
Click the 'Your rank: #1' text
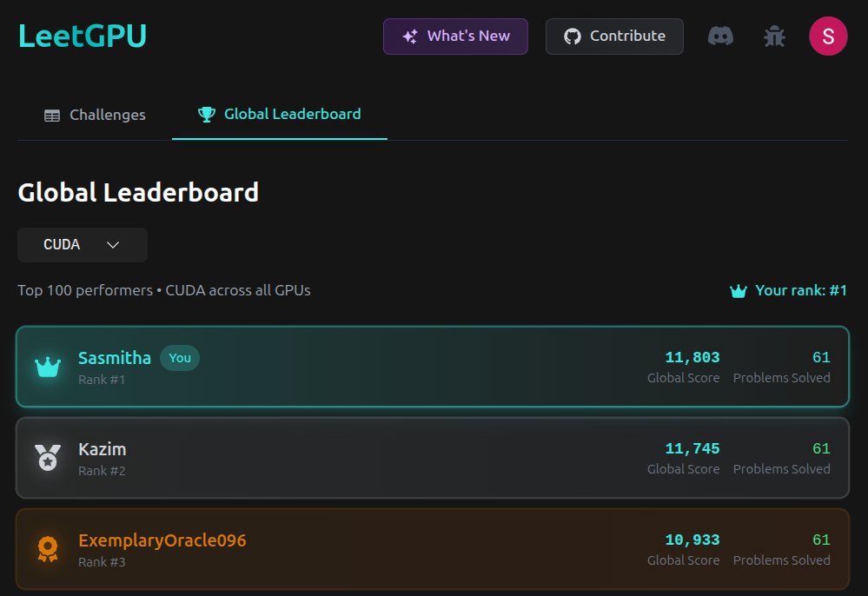(801, 290)
